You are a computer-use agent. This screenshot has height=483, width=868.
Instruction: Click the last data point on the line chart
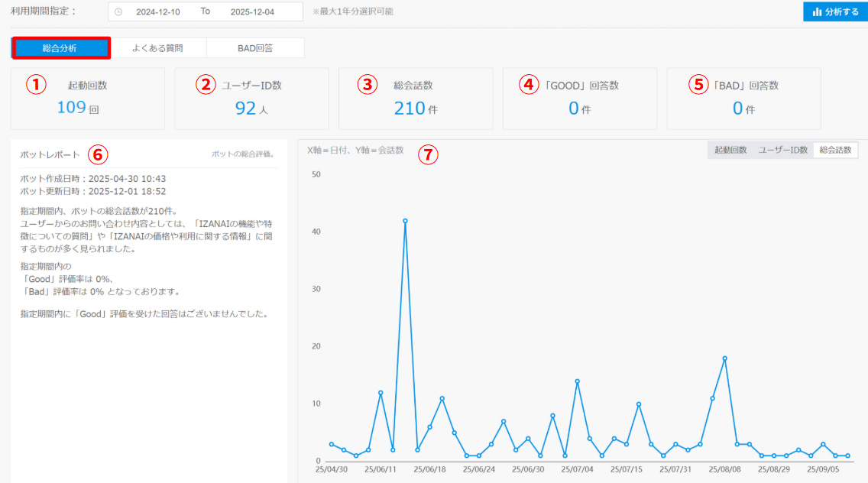pos(847,455)
